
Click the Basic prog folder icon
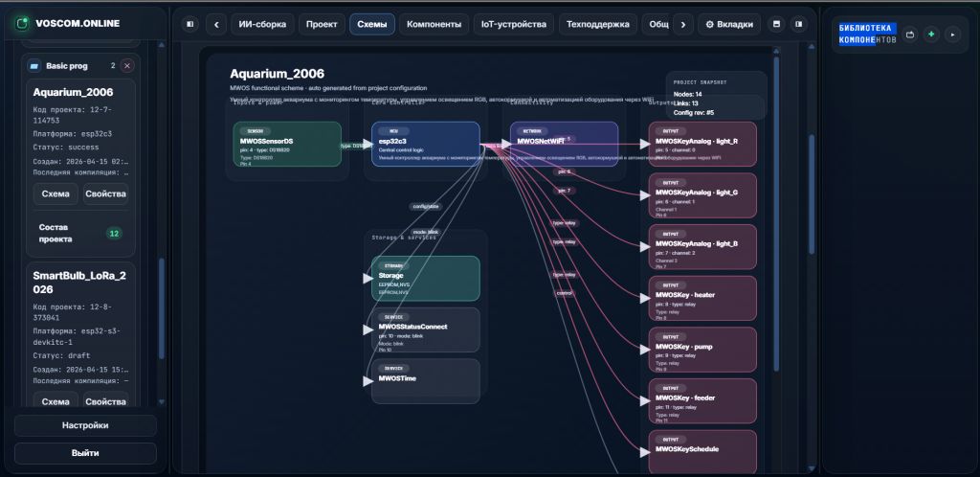(34, 66)
